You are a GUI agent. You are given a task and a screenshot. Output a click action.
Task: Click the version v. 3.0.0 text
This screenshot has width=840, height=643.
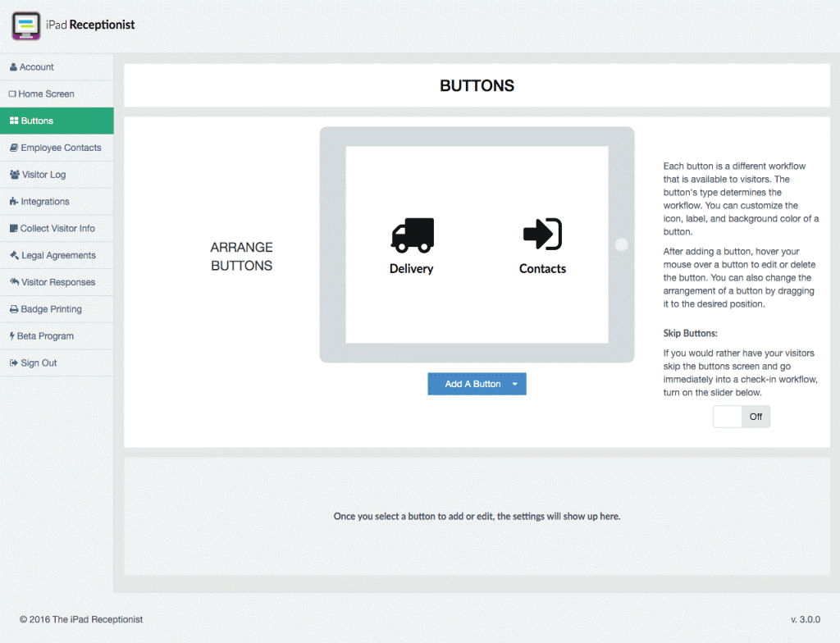coord(806,619)
